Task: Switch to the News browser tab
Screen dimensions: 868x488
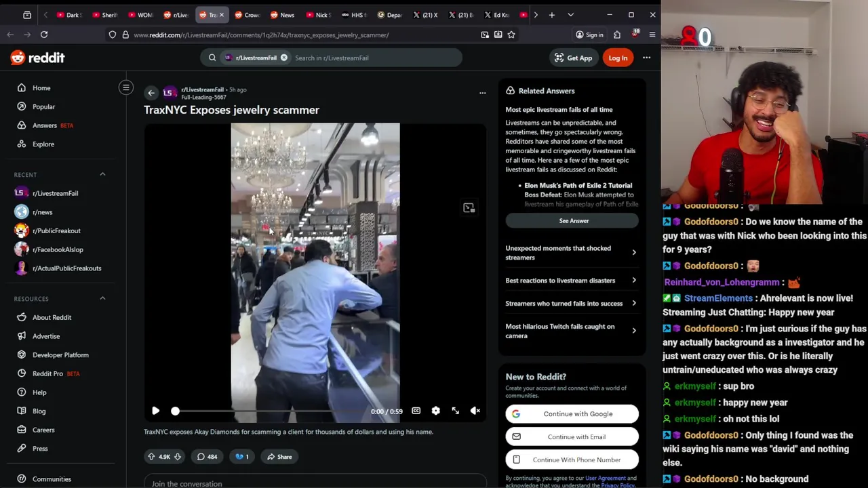Action: point(282,15)
